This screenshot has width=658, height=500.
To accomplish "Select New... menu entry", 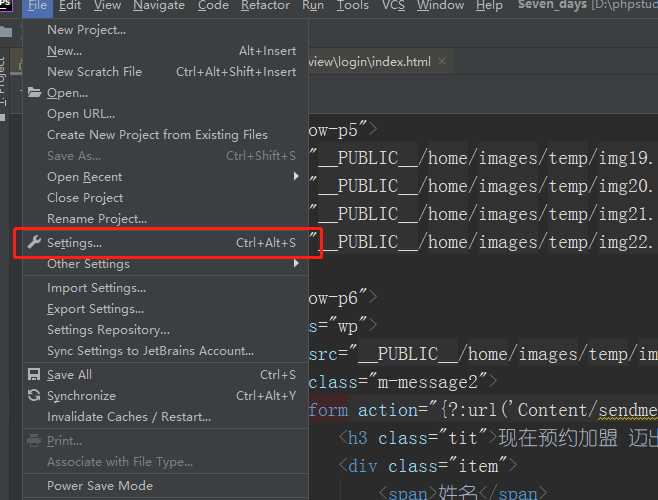I will coord(166,51).
